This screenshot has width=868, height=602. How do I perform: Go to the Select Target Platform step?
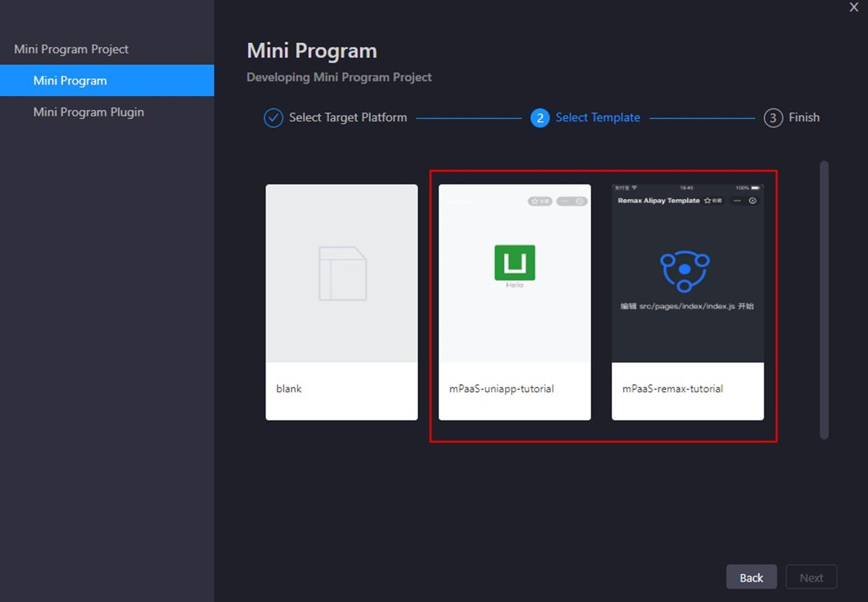pos(348,117)
